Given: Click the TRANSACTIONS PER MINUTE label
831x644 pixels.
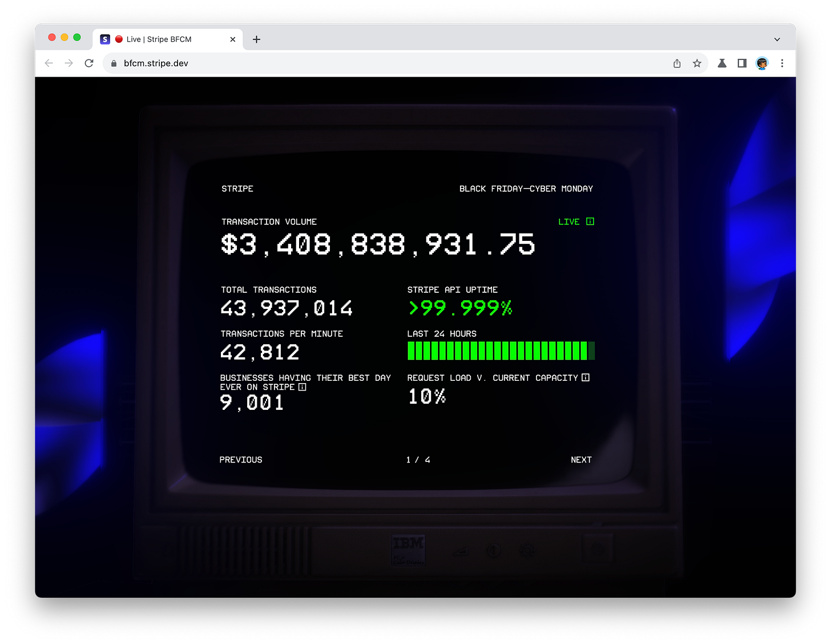Looking at the screenshot, I should click(x=282, y=333).
